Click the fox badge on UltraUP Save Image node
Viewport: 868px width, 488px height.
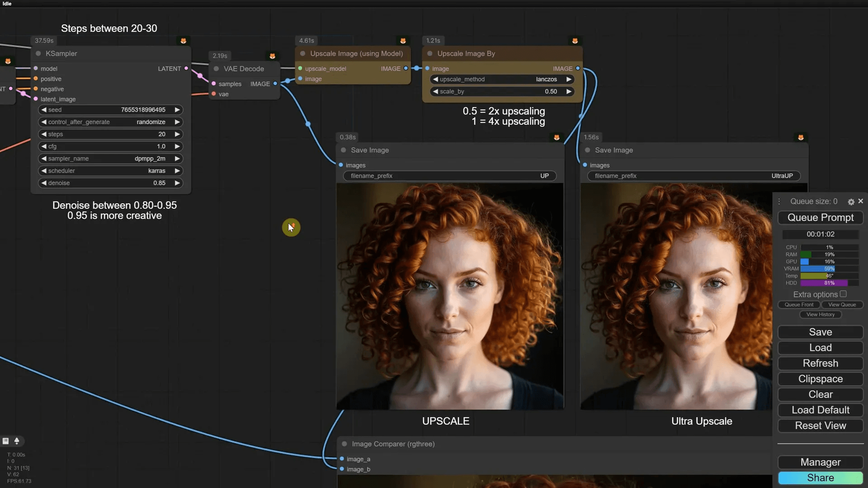(x=801, y=137)
